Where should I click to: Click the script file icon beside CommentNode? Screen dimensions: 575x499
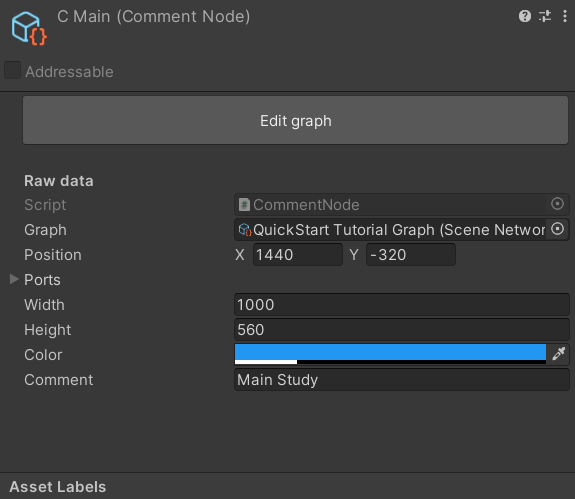pos(244,205)
